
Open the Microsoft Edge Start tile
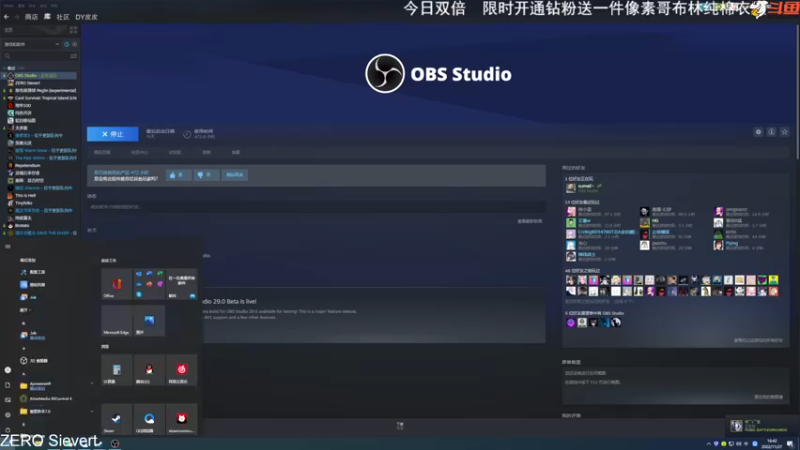[116, 320]
